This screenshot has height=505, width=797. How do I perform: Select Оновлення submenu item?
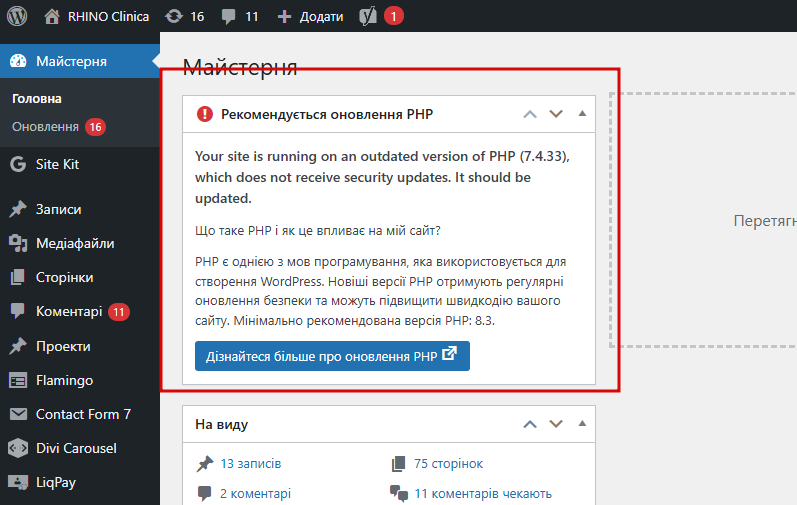[x=45, y=127]
